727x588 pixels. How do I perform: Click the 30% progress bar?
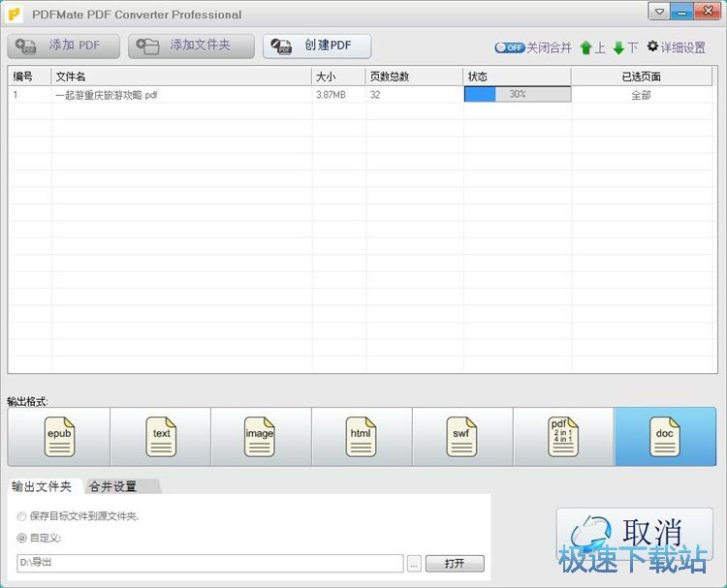[518, 94]
